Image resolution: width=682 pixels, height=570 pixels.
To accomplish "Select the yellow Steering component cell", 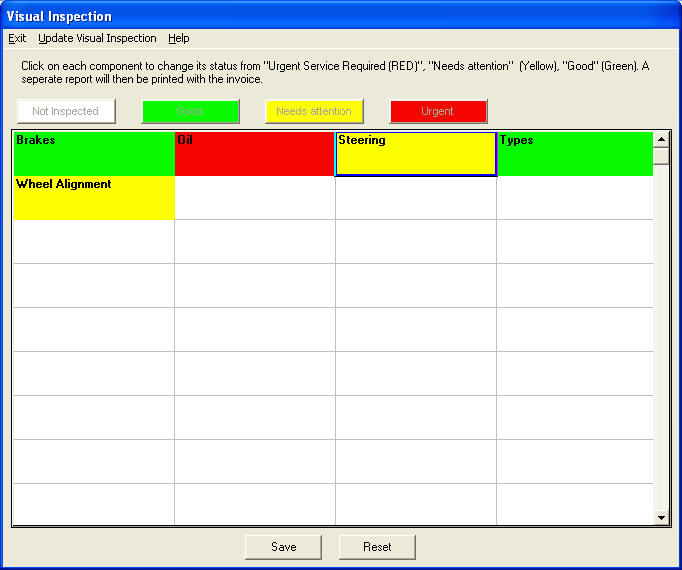I will click(x=415, y=154).
